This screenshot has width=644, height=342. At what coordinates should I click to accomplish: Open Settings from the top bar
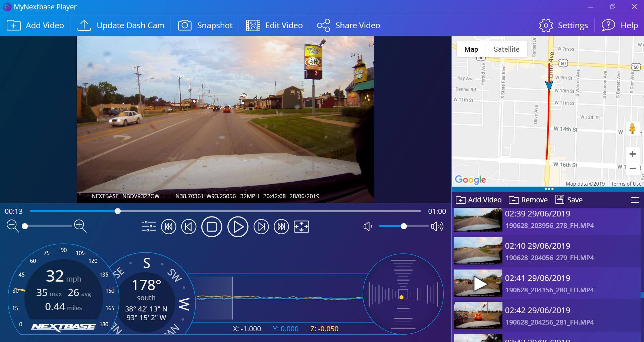pos(563,26)
